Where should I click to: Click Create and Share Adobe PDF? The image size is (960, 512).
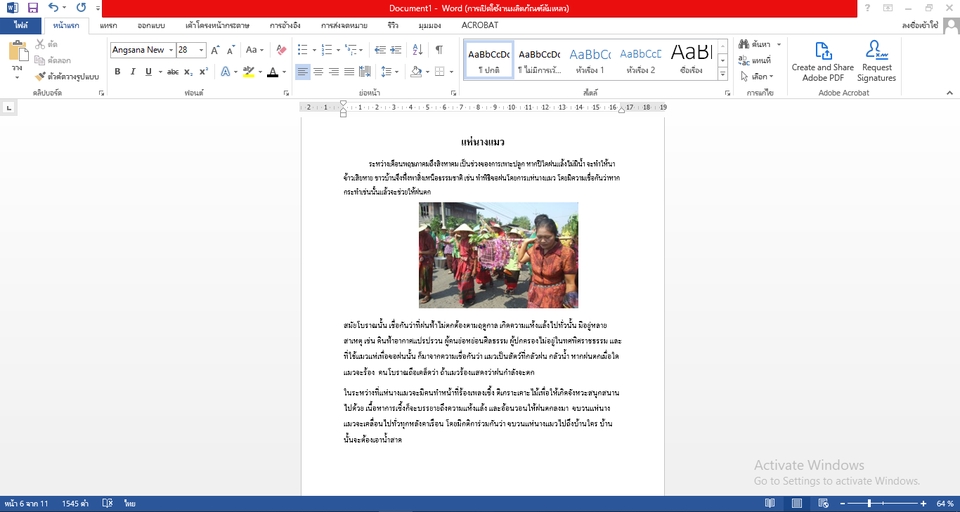823,62
